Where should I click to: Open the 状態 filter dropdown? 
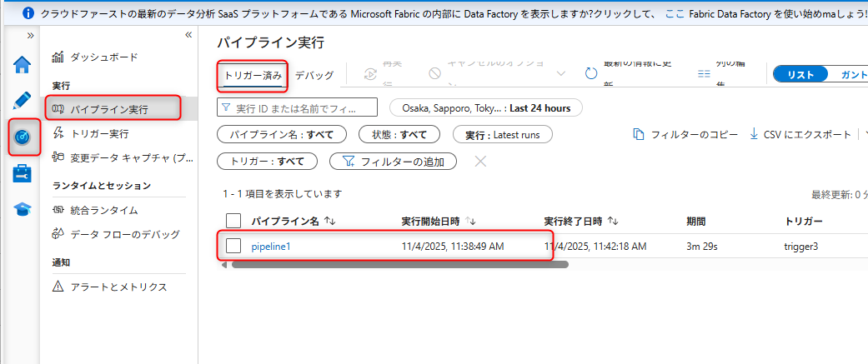pyautogui.click(x=399, y=134)
